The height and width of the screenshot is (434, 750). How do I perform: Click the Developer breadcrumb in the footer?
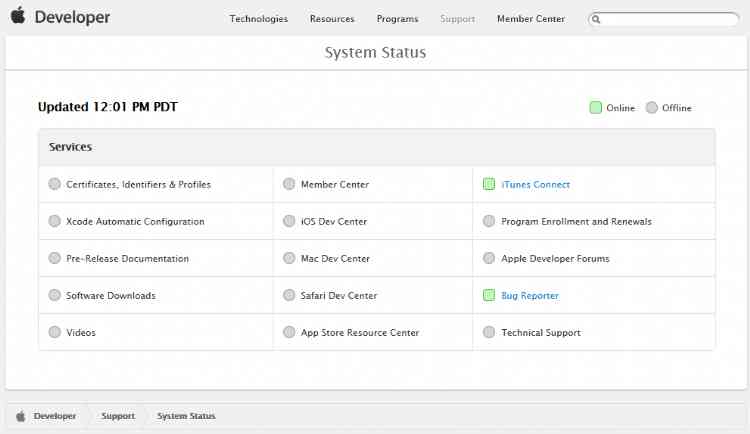coord(55,416)
